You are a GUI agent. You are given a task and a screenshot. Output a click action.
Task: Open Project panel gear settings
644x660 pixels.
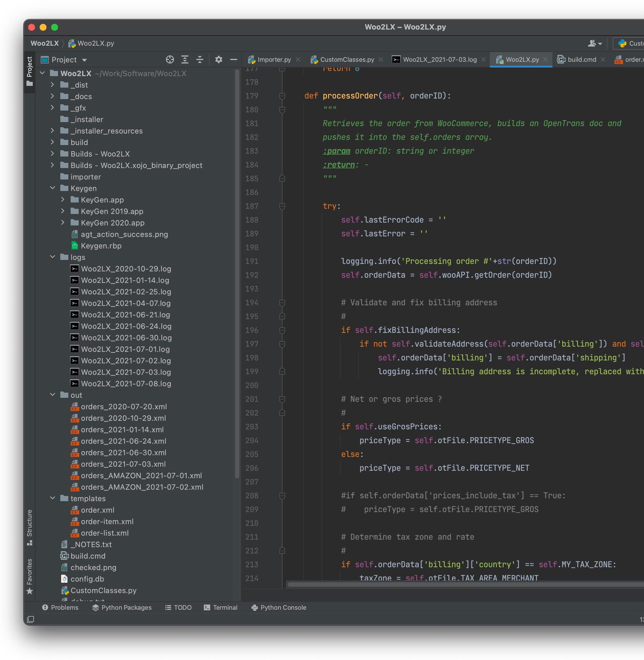point(218,59)
